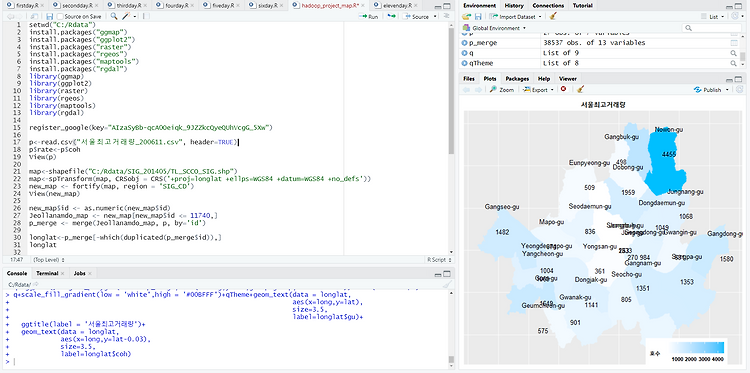Open the Tutorial tab
The height and width of the screenshot is (373, 750).
click(x=582, y=5)
